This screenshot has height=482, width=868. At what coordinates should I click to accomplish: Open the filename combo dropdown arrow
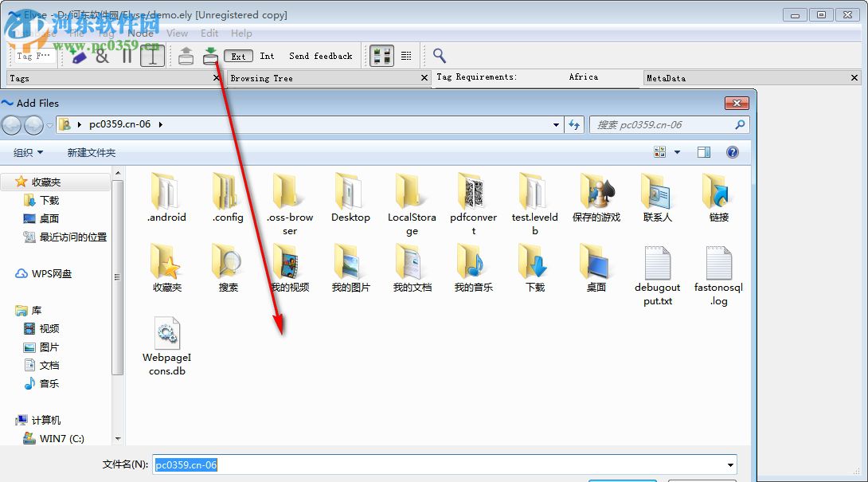tap(730, 464)
